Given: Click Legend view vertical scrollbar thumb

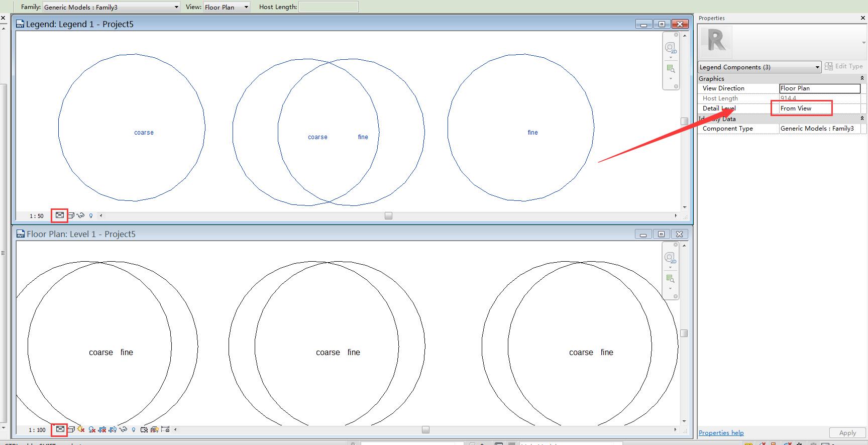Looking at the screenshot, I should pyautogui.click(x=684, y=121).
